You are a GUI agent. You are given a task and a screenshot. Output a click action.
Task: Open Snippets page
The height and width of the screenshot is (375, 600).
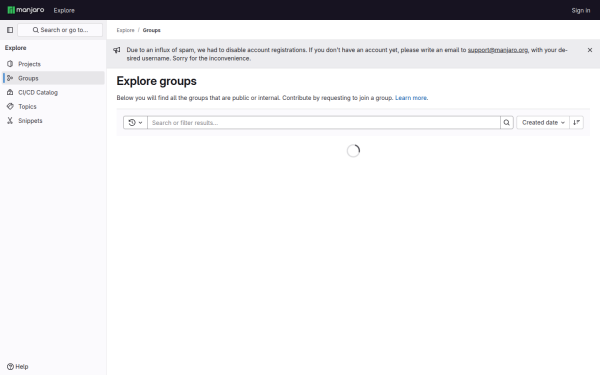54,121
